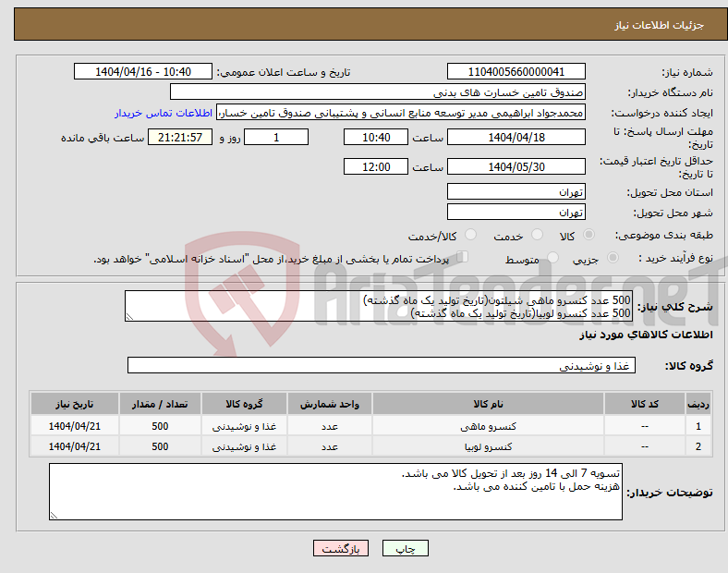The image size is (728, 573).
Task: Click the request creator name field
Action: click(401, 113)
